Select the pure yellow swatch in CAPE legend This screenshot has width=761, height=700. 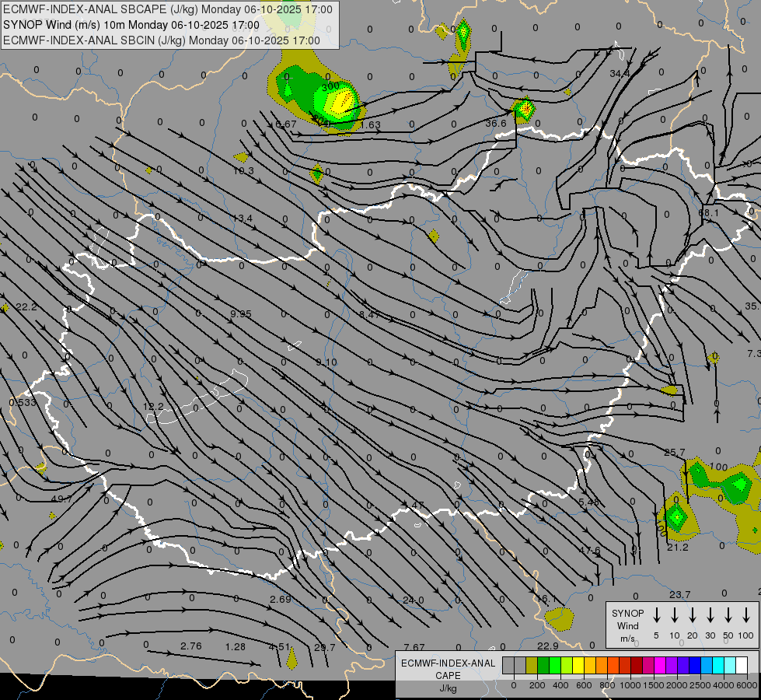coord(578,666)
